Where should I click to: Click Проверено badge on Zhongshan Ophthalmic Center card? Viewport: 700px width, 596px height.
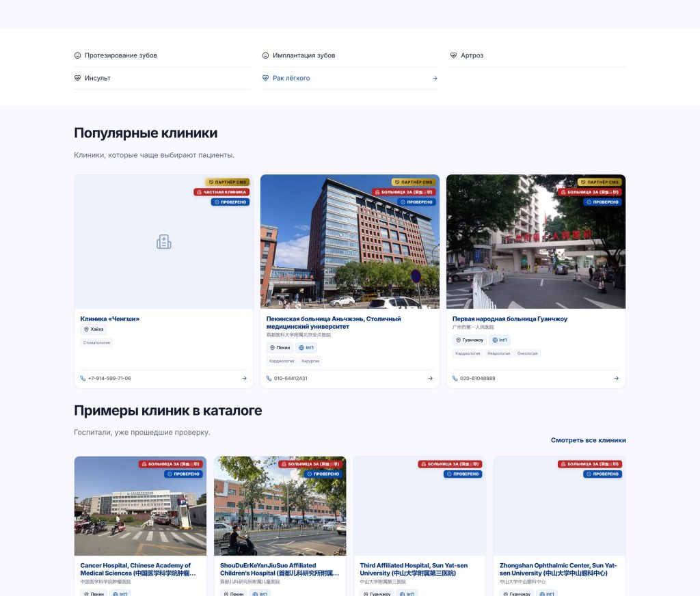click(x=603, y=474)
